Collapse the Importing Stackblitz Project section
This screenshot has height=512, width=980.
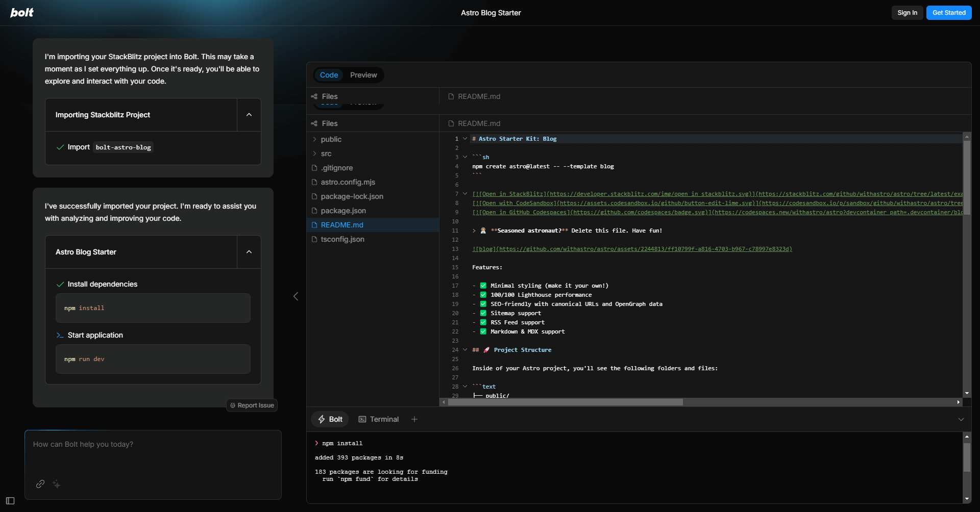(x=249, y=115)
